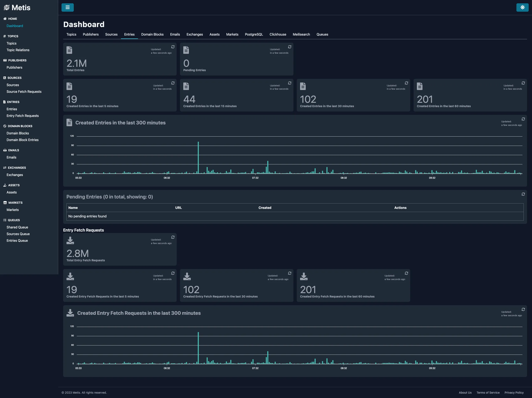Open settings via the gear icon
Viewport: 532px width, 398px height.
[522, 7]
